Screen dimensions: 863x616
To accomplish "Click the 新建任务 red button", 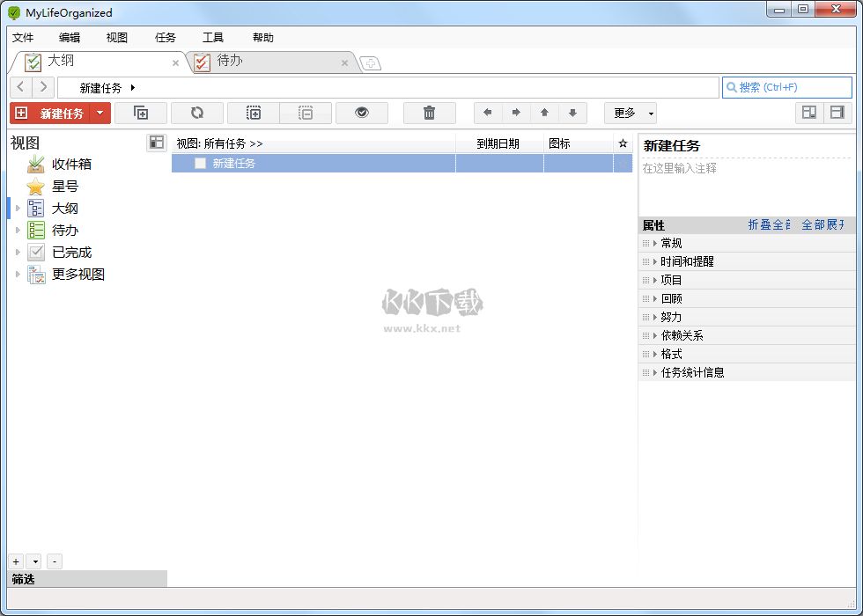I will tap(51, 113).
